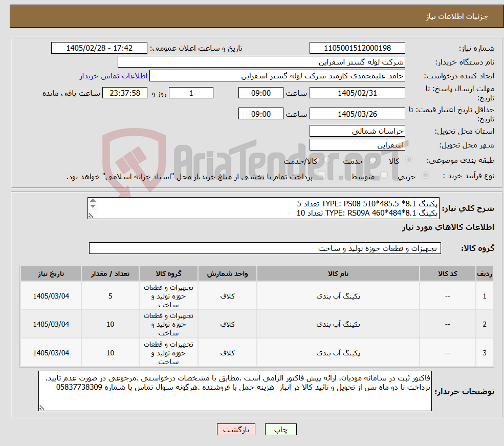Viewport: 504px width, 446px height.
Task: Click the need number field 1105001512000198
Action: 357,48
